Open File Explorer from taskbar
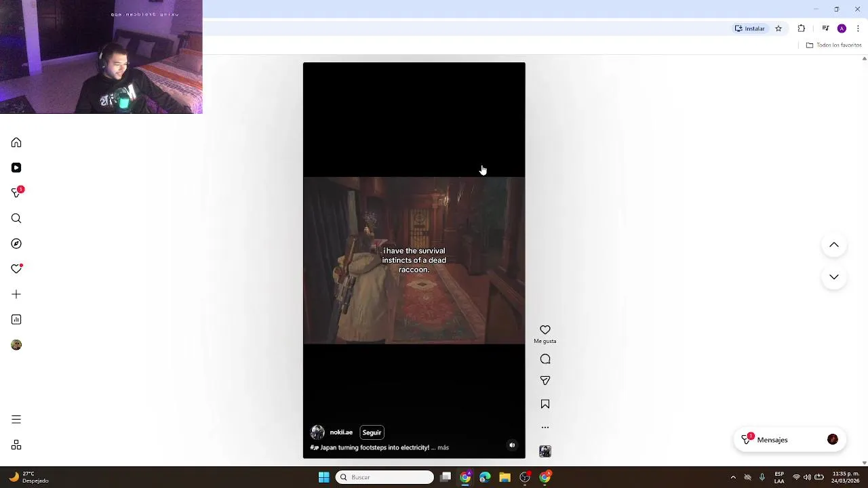Image resolution: width=868 pixels, height=488 pixels. tap(505, 477)
